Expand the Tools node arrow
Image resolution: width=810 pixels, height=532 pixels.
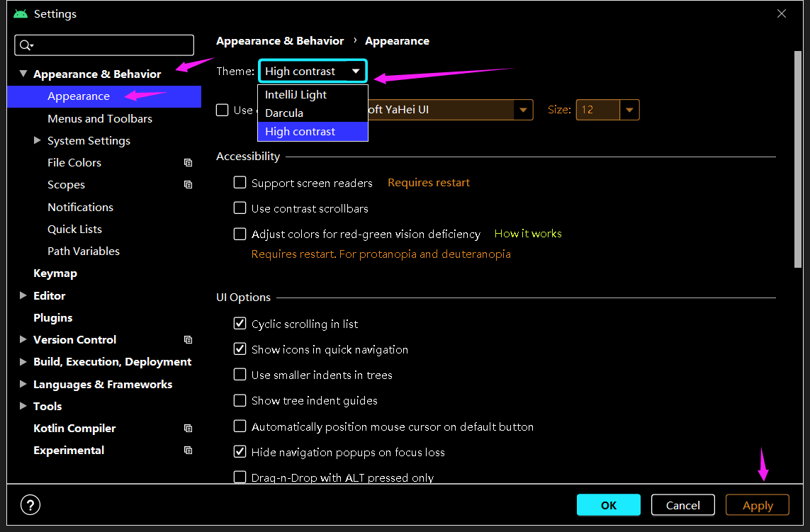click(x=23, y=406)
